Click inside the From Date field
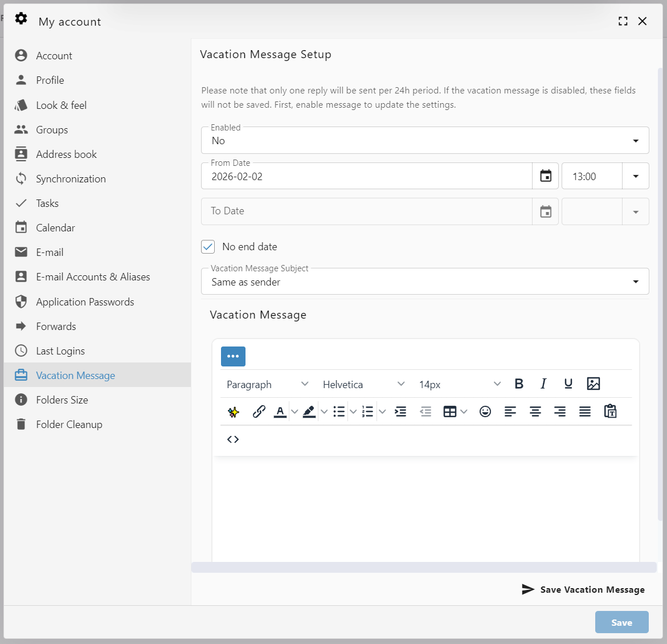Viewport: 667px width, 644px height. pyautogui.click(x=365, y=177)
